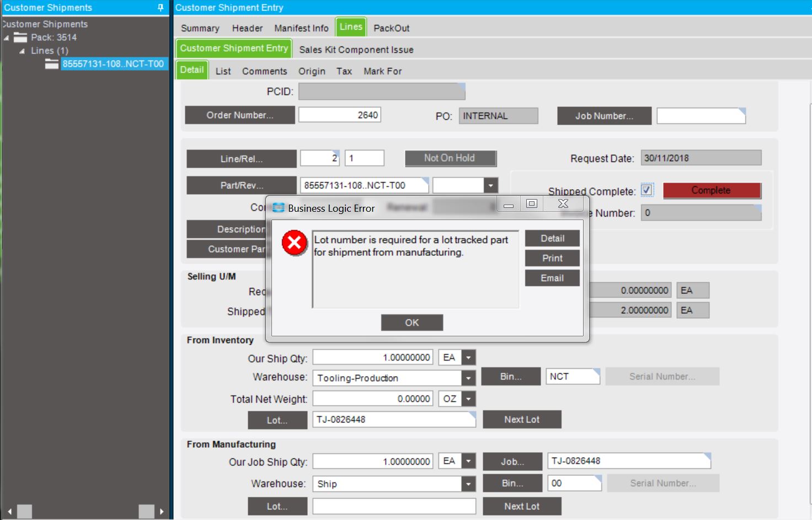Click the inventory Bin field NCT

pyautogui.click(x=573, y=376)
